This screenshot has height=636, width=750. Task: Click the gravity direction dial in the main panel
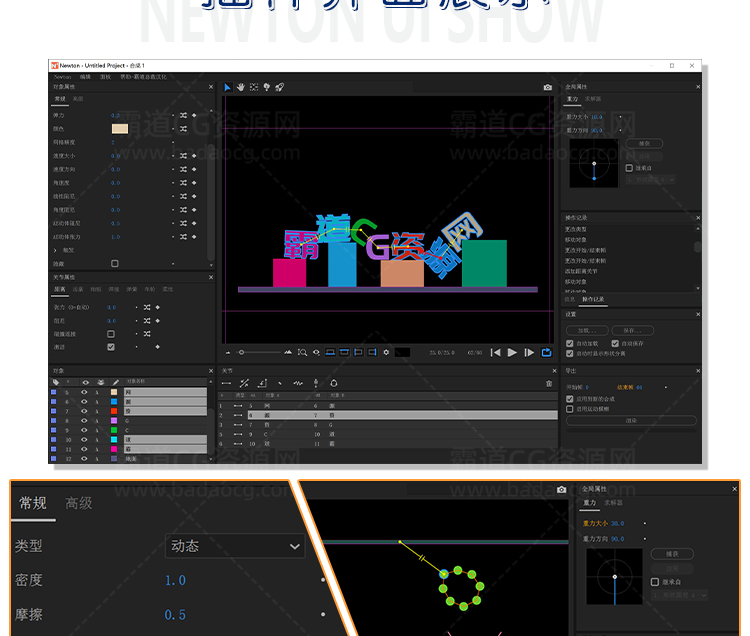(x=594, y=164)
